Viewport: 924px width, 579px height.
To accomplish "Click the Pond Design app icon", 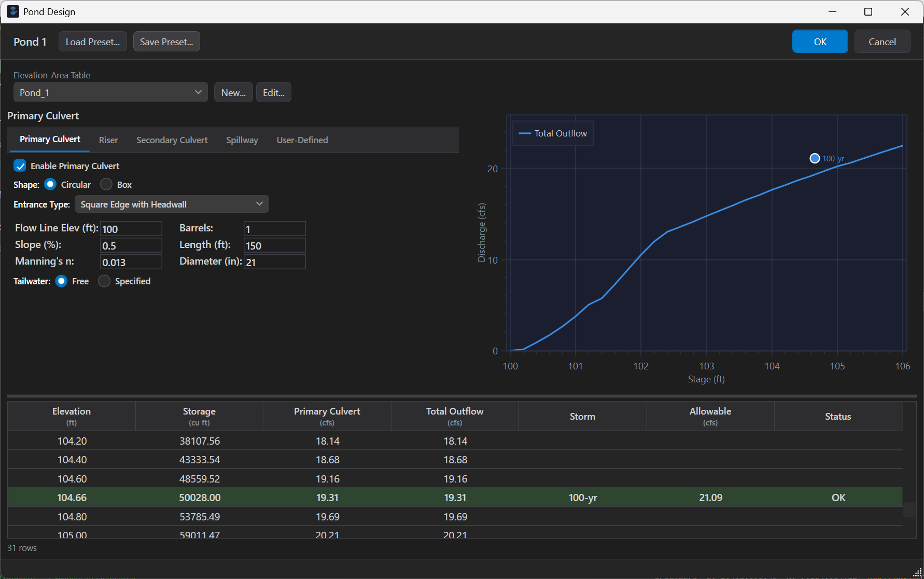I will coord(13,11).
